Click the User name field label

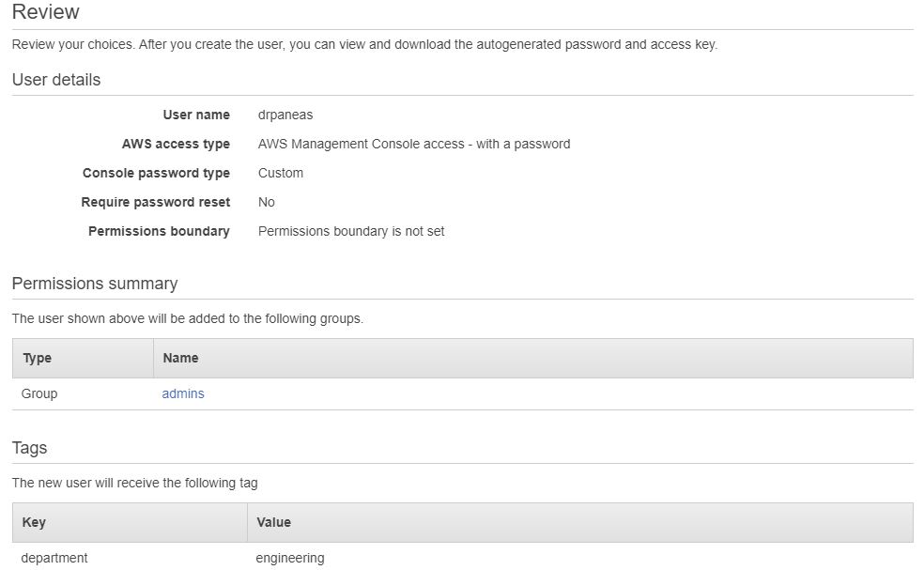(196, 115)
